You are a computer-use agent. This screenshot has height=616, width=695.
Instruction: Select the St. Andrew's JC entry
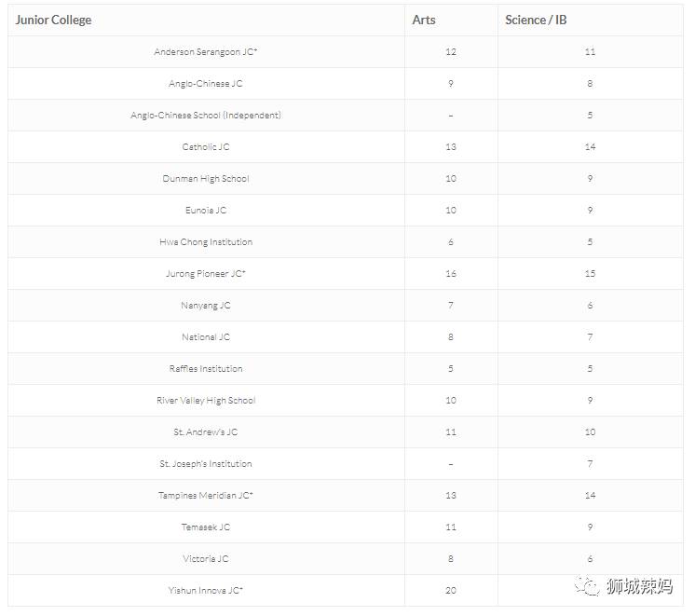(x=206, y=432)
